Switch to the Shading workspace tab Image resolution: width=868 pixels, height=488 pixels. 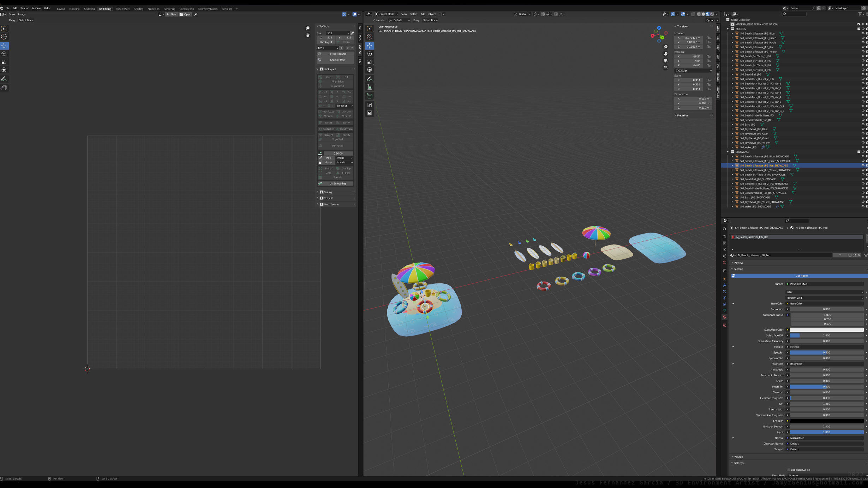click(x=138, y=9)
